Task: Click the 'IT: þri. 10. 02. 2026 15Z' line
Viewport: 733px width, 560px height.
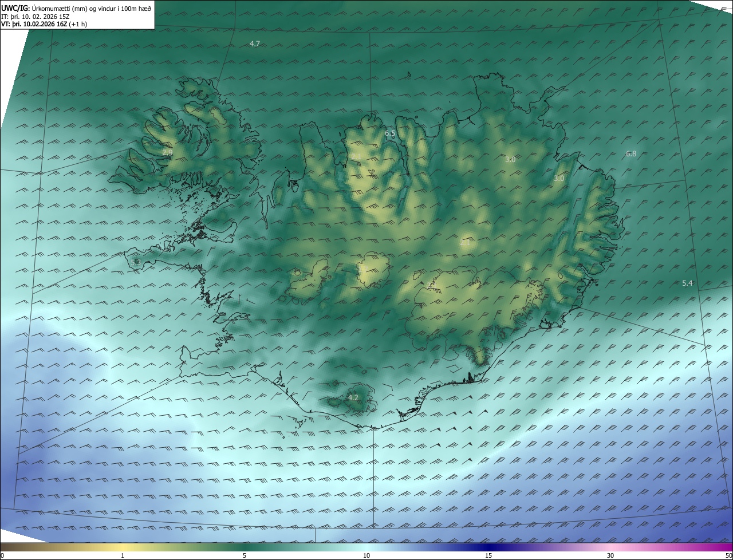Action: (36, 17)
